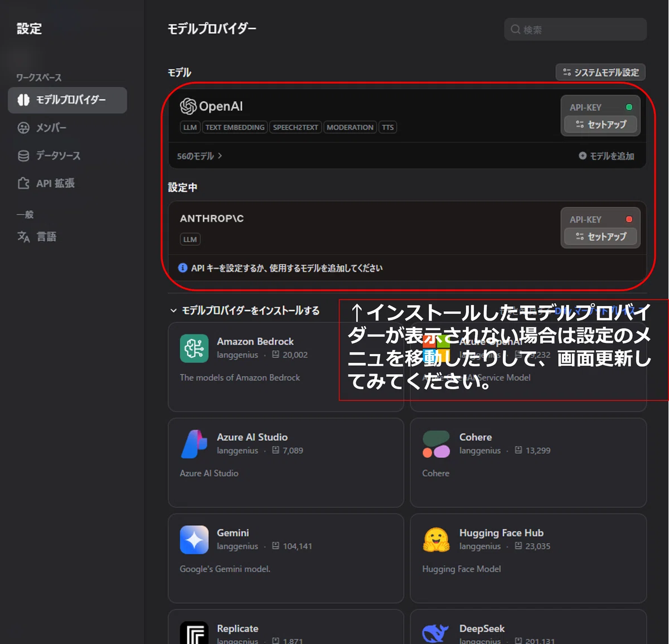This screenshot has height=644, width=669.
Task: Click the TTS tag on OpenAI
Action: [388, 127]
